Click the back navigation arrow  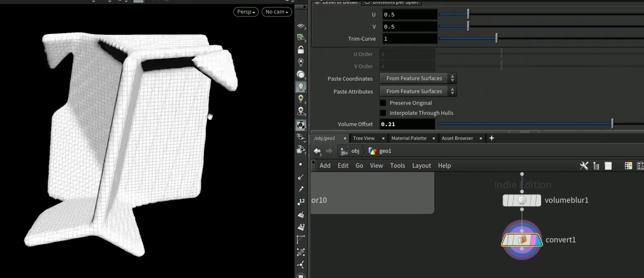pyautogui.click(x=317, y=151)
